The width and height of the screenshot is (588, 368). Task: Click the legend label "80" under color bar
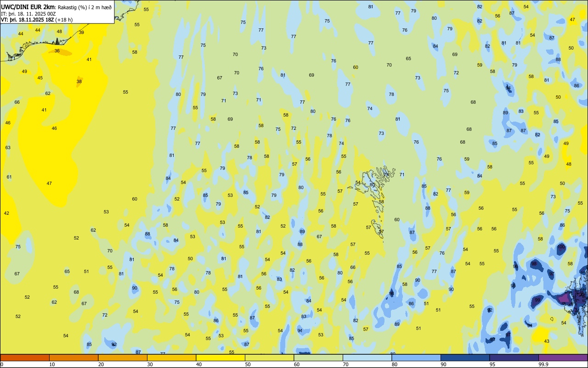pos(395,364)
